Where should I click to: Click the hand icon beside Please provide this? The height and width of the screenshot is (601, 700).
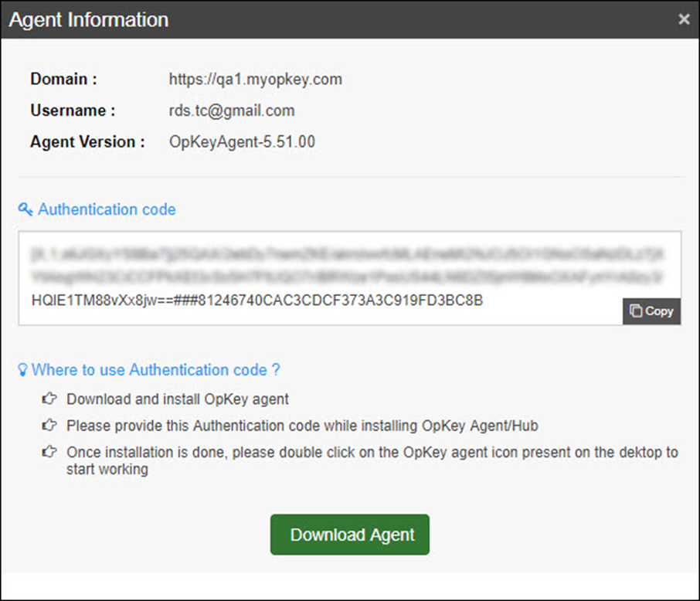point(49,426)
